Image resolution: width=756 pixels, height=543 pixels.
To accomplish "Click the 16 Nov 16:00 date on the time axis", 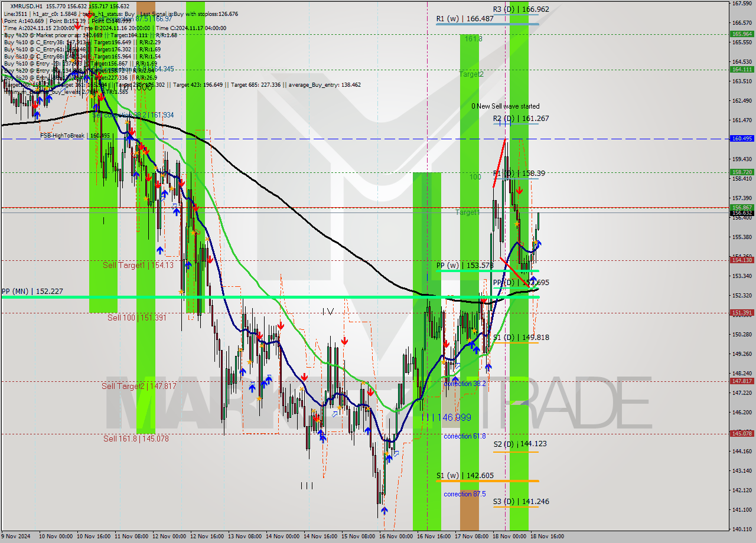I will click(x=434, y=537).
